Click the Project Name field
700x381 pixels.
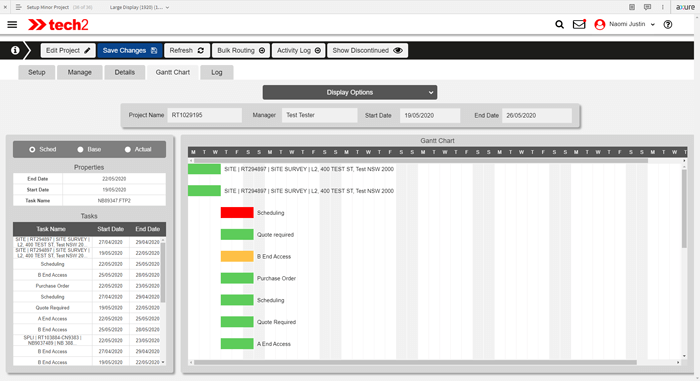click(x=204, y=115)
